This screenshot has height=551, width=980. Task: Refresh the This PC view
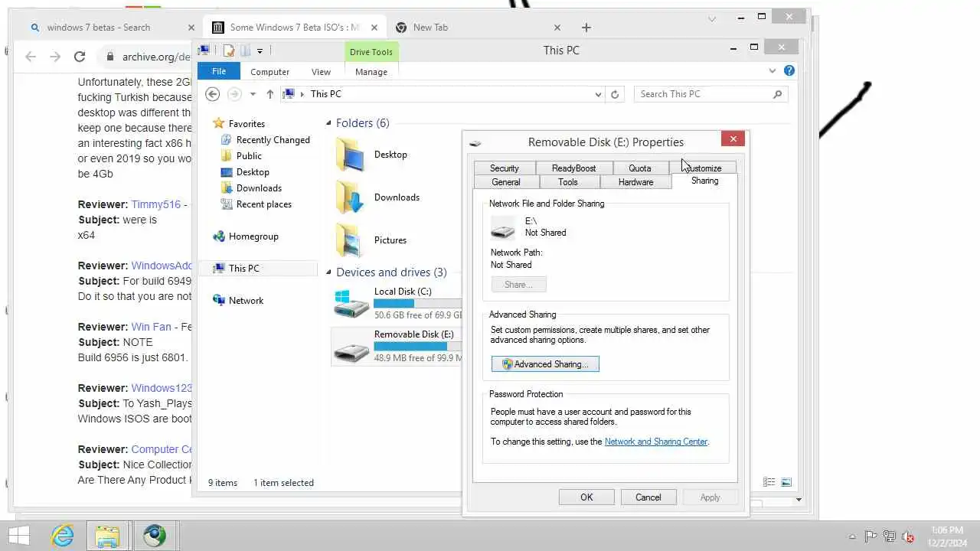click(x=614, y=94)
